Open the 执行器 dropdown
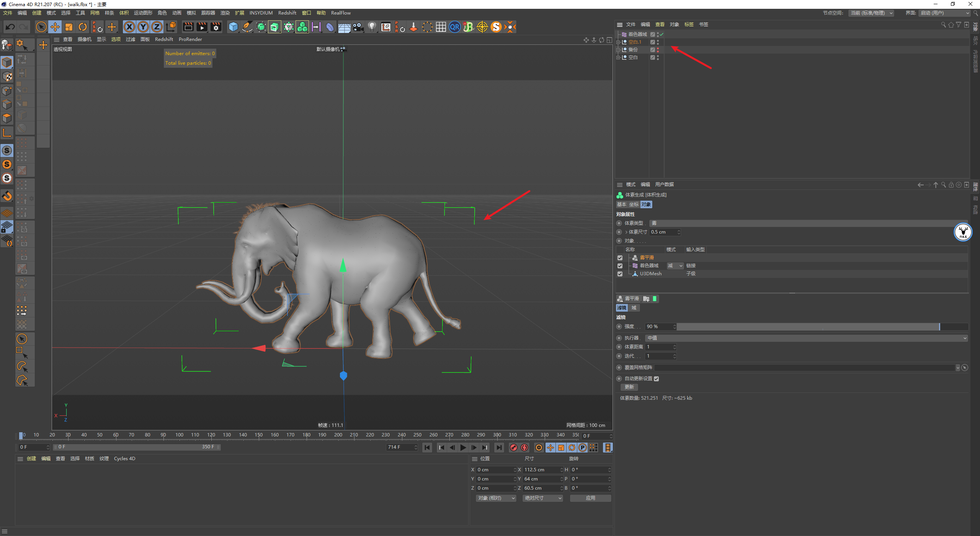980x536 pixels. click(806, 338)
